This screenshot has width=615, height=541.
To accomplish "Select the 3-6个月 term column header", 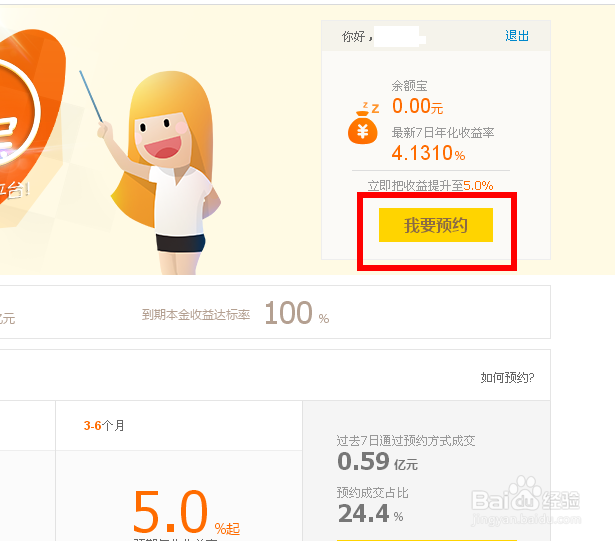I will pos(104,425).
